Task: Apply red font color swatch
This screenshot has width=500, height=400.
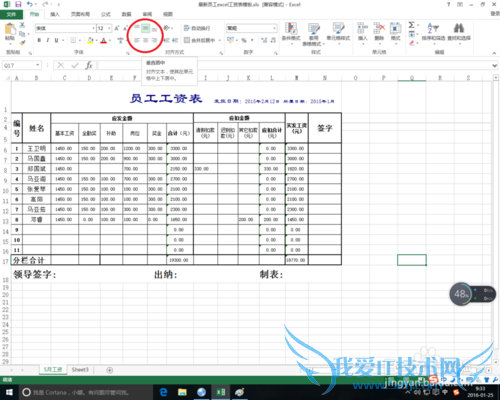Action: (104, 40)
